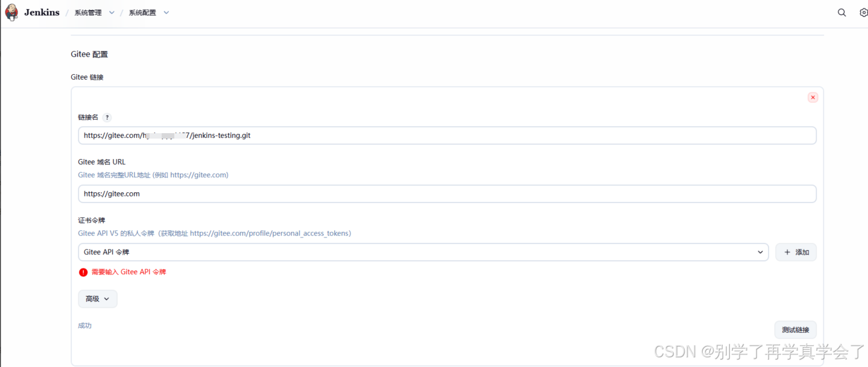Focus the 链接名 input field
Image resolution: width=868 pixels, height=367 pixels.
click(447, 136)
